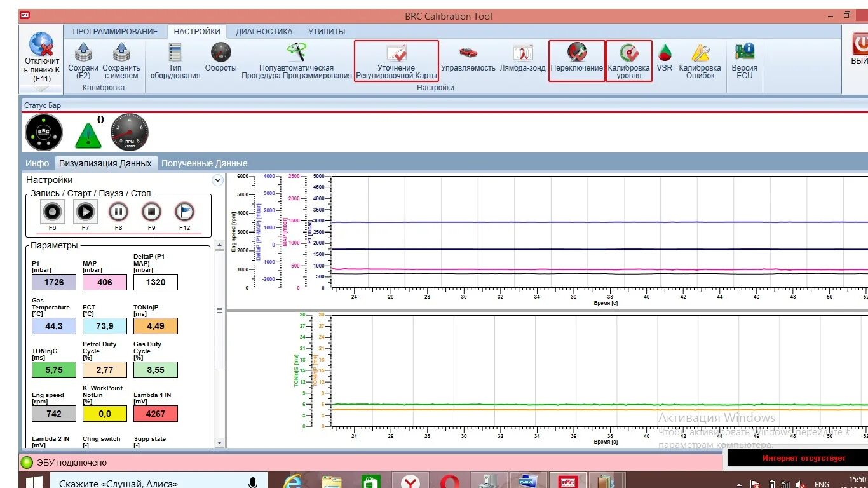Screen dimensions: 868x488
Task: Click the BRC app taskbar icon
Action: coord(567,482)
